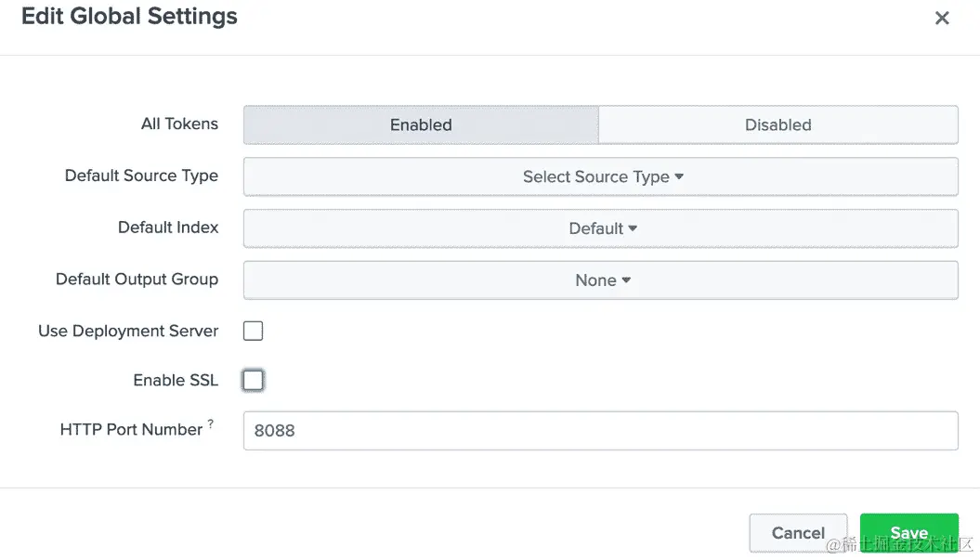Tick the Use Deployment Server checkbox

pyautogui.click(x=253, y=331)
